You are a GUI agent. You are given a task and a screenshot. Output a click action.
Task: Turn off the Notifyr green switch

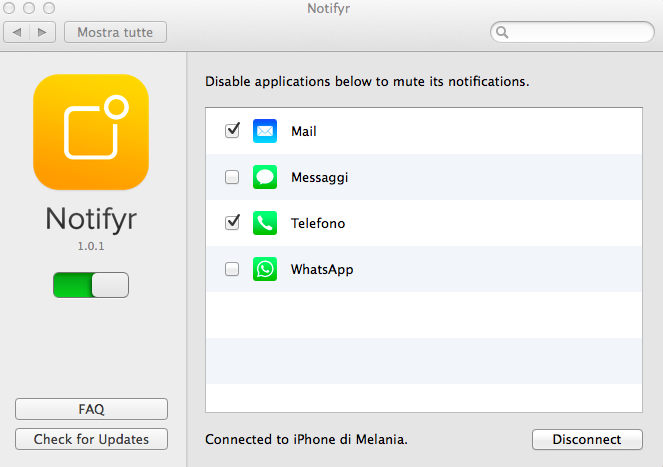pyautogui.click(x=91, y=285)
